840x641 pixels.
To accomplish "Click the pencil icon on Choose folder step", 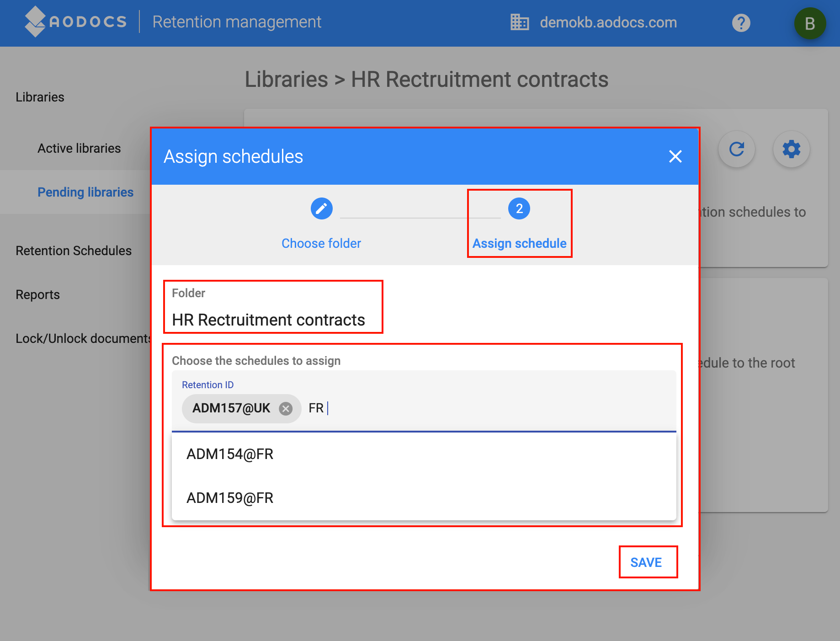I will coord(321,208).
